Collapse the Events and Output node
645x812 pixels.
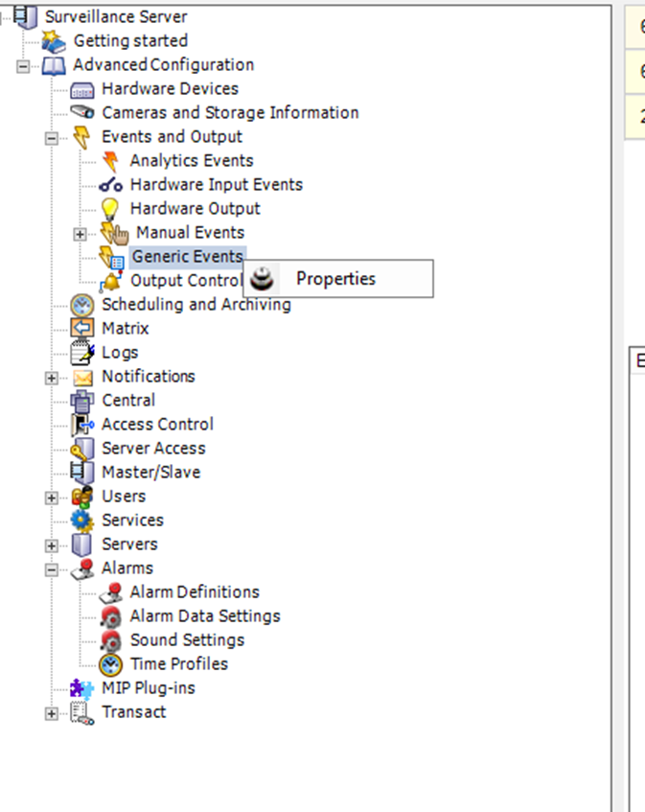tap(52, 138)
